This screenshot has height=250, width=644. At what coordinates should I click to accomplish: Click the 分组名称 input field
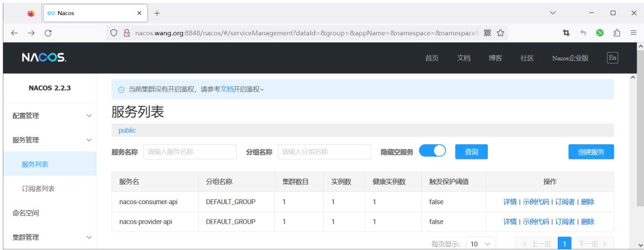(324, 152)
